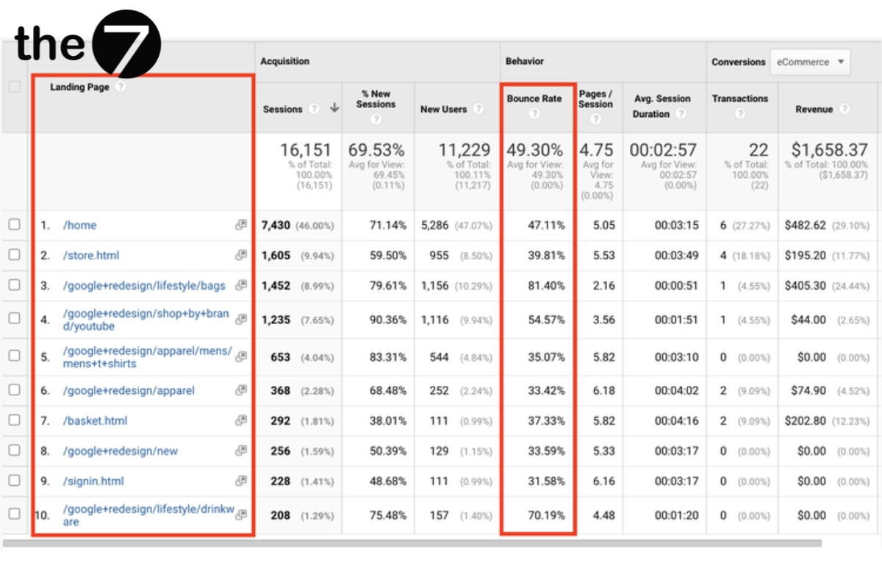Open help tooltip for Transactions column

pyautogui.click(x=740, y=112)
